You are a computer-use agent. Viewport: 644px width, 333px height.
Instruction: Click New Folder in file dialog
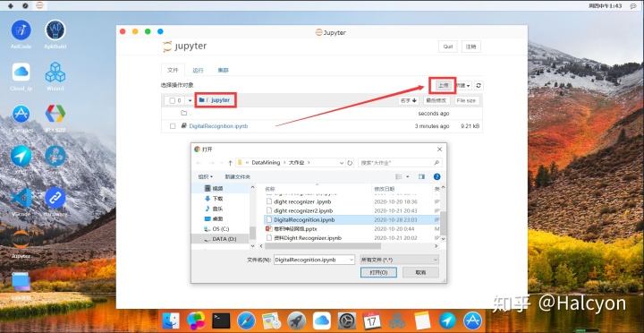click(x=237, y=176)
